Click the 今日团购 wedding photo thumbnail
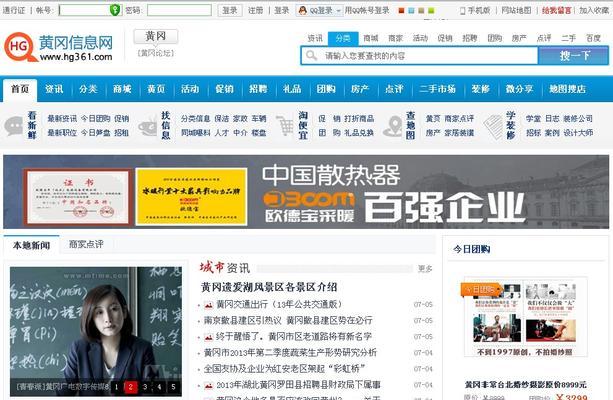This screenshot has width=613, height=400. (525, 317)
